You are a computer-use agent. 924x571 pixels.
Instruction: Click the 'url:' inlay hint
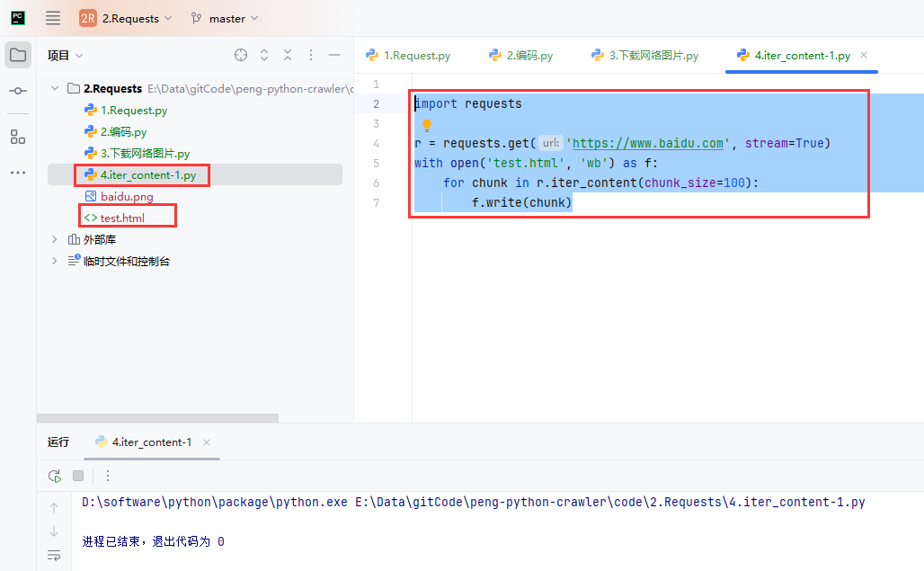551,143
